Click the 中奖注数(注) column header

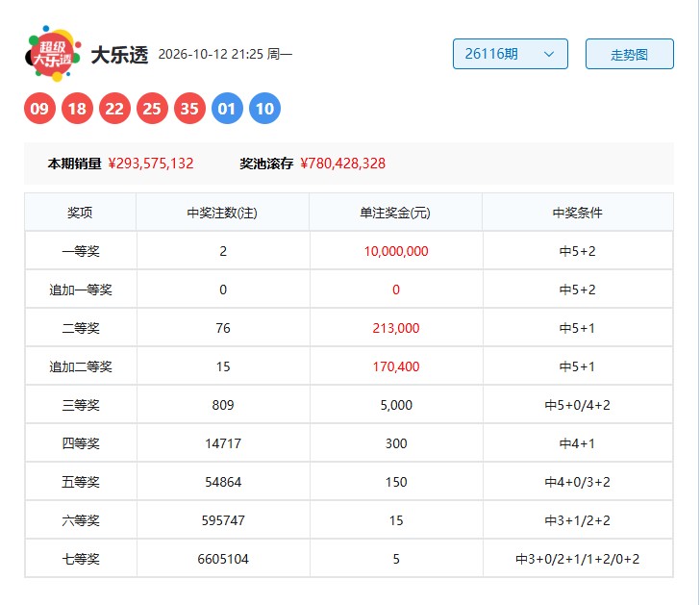point(222,213)
